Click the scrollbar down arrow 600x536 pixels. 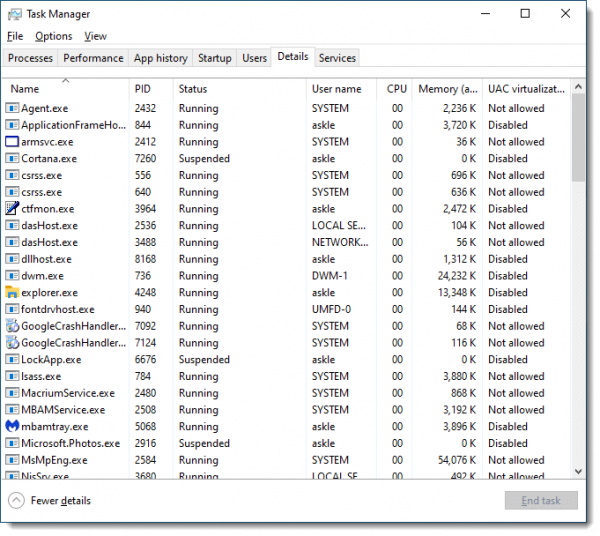tap(578, 472)
